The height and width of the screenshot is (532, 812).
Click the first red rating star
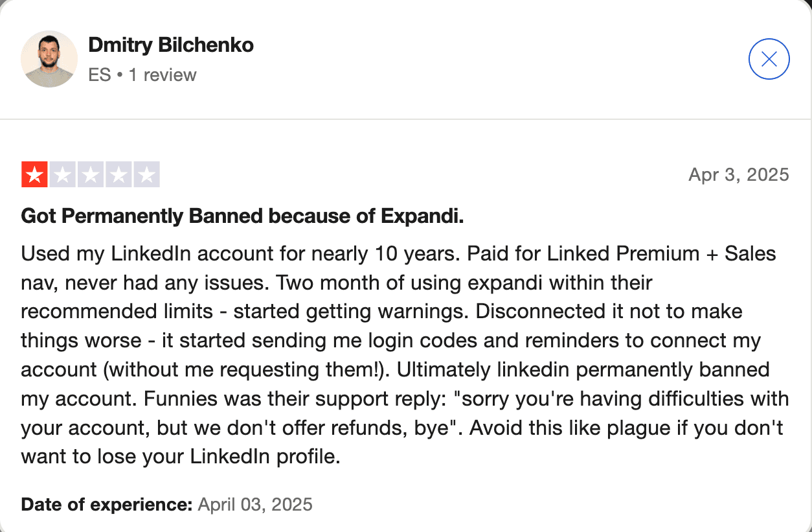[34, 175]
